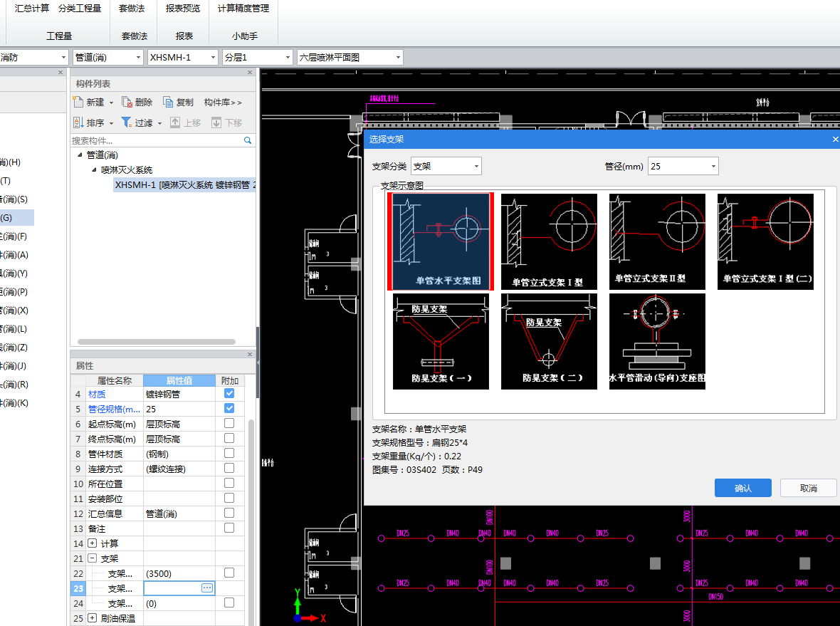Click the 属性值 column header
The height and width of the screenshot is (626, 840).
[x=179, y=380]
